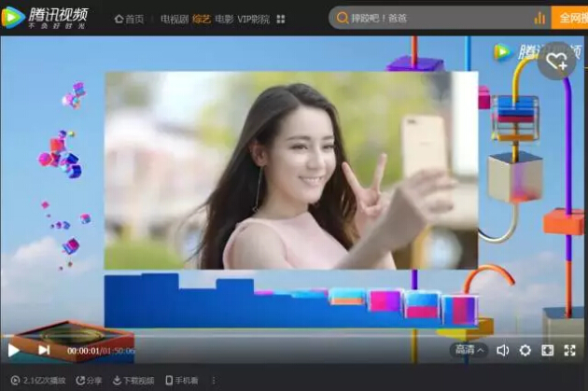Enter fullscreen mode
This screenshot has width=588, height=391.
point(570,350)
